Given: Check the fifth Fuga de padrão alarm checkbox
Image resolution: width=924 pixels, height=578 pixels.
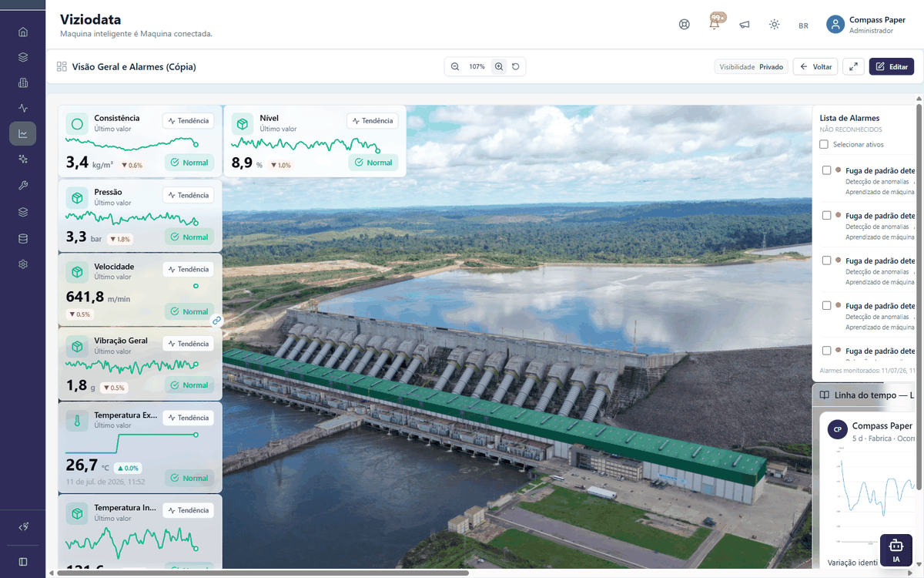Looking at the screenshot, I should tap(826, 350).
